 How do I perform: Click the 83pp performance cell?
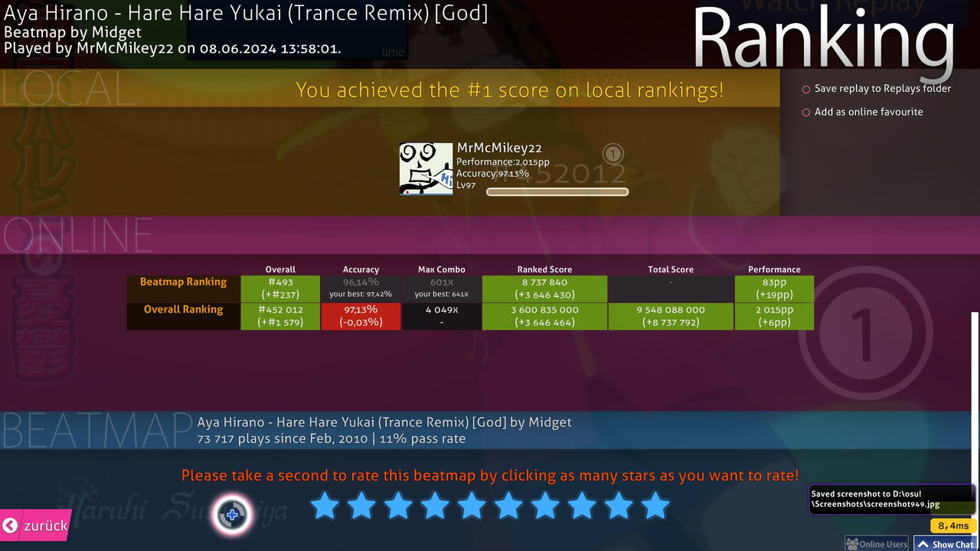pyautogui.click(x=774, y=289)
